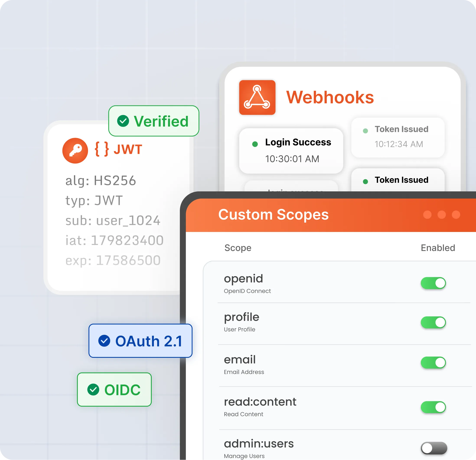Open the Token Issued 10:12:34 AM card
476x460 pixels.
pyautogui.click(x=398, y=137)
